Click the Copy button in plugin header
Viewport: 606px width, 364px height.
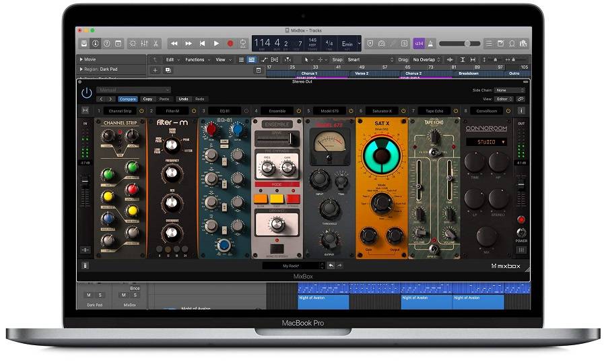[x=147, y=99]
